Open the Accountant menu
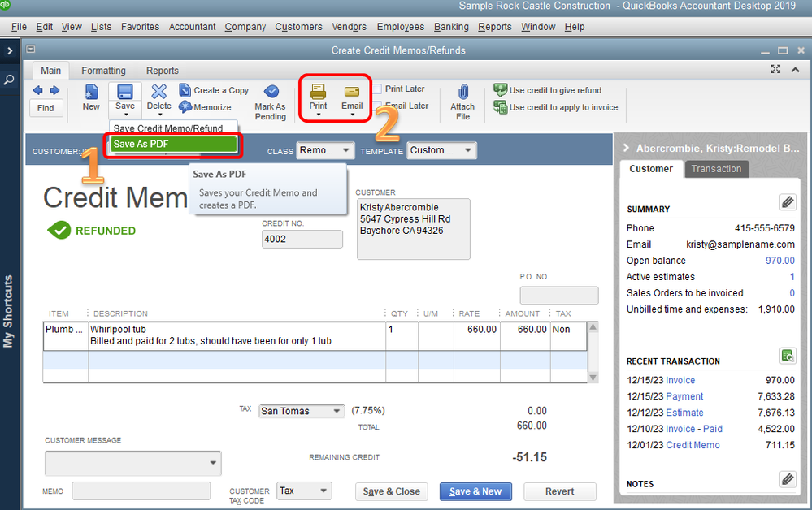 (x=192, y=26)
